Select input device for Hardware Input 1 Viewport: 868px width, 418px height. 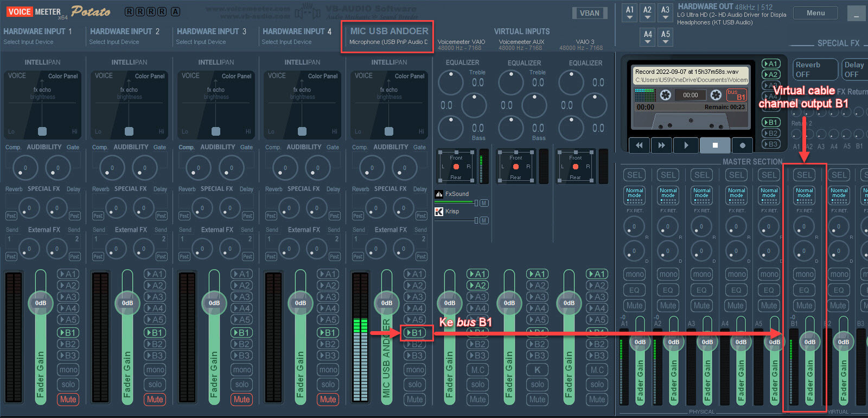click(29, 42)
